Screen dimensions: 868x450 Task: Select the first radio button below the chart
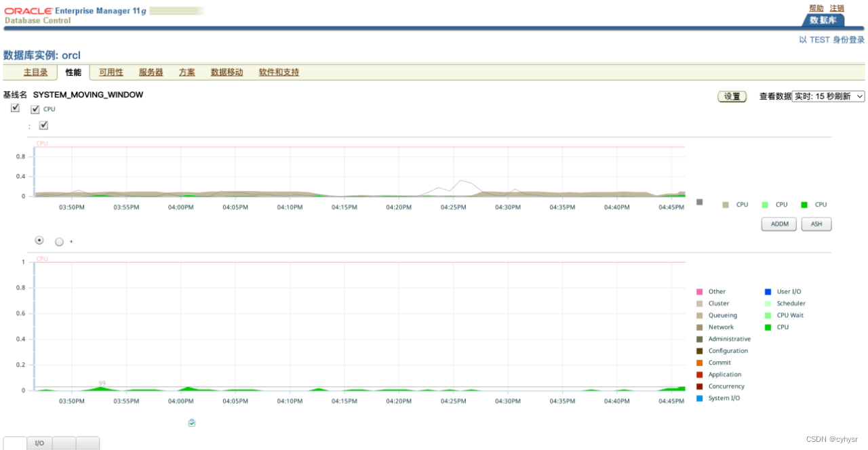(39, 241)
